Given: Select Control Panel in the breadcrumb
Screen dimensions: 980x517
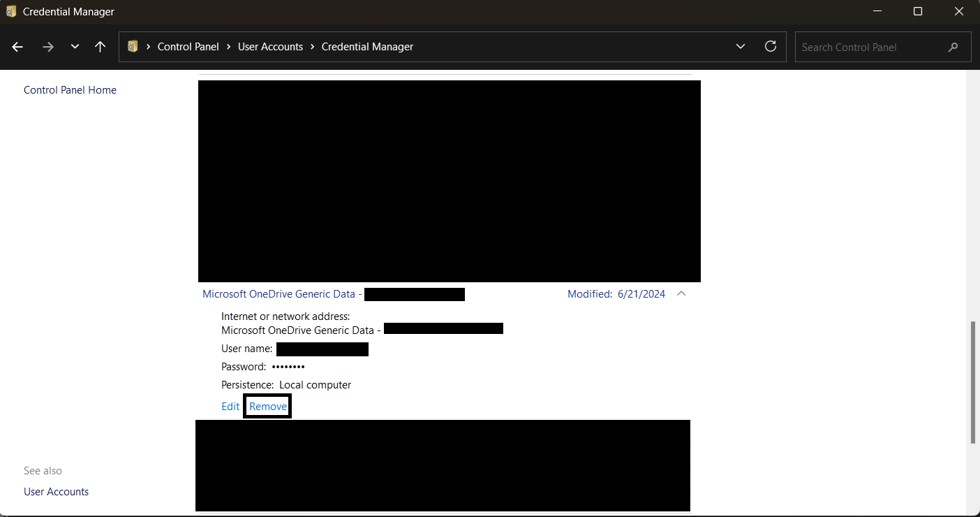Looking at the screenshot, I should pos(188,47).
